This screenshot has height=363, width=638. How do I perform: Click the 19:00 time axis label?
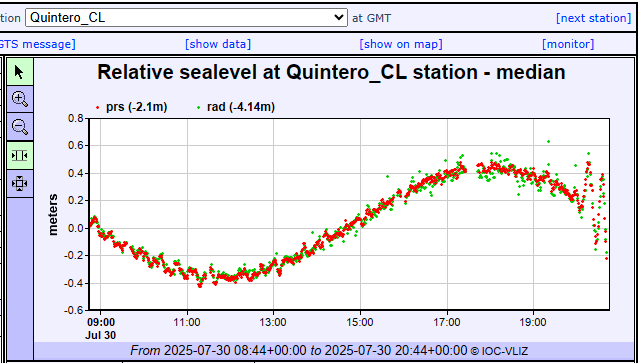point(533,322)
